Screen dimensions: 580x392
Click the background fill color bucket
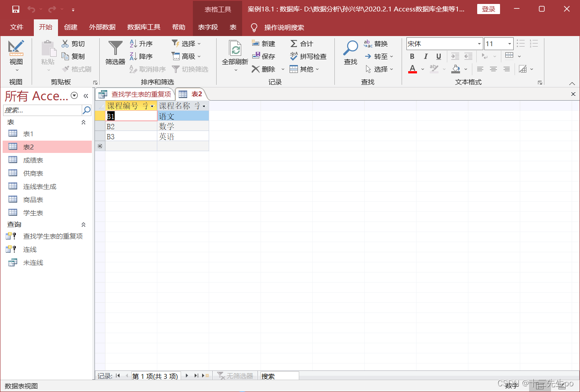tap(456, 69)
